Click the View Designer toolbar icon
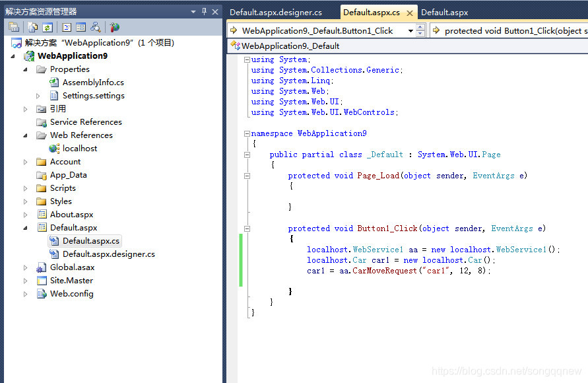 pos(81,27)
